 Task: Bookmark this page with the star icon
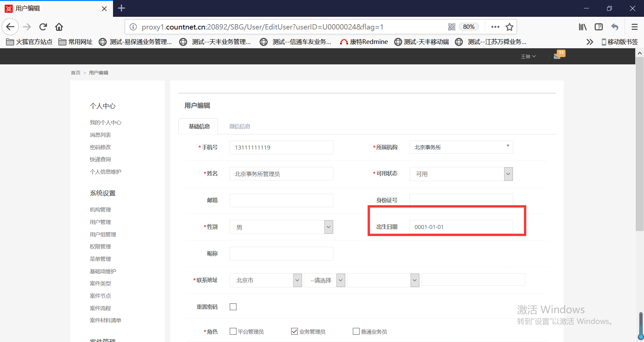click(509, 27)
